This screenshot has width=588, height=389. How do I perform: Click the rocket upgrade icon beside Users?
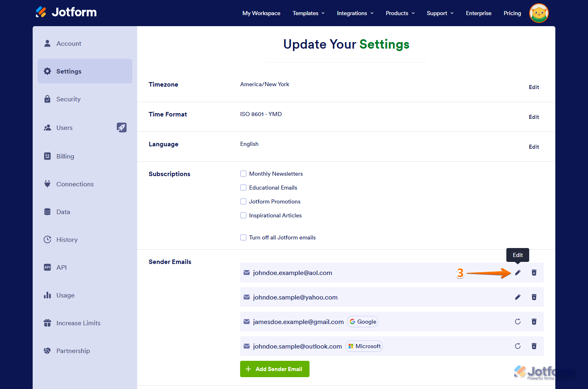coord(122,127)
